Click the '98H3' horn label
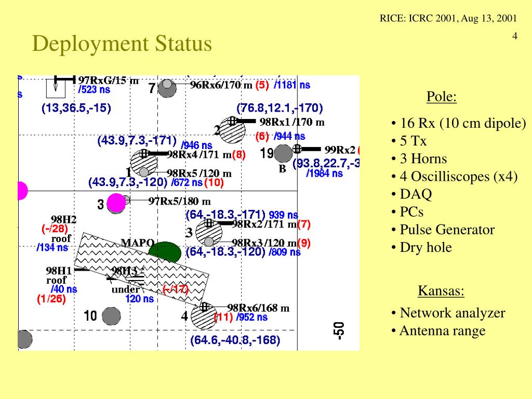 (124, 271)
